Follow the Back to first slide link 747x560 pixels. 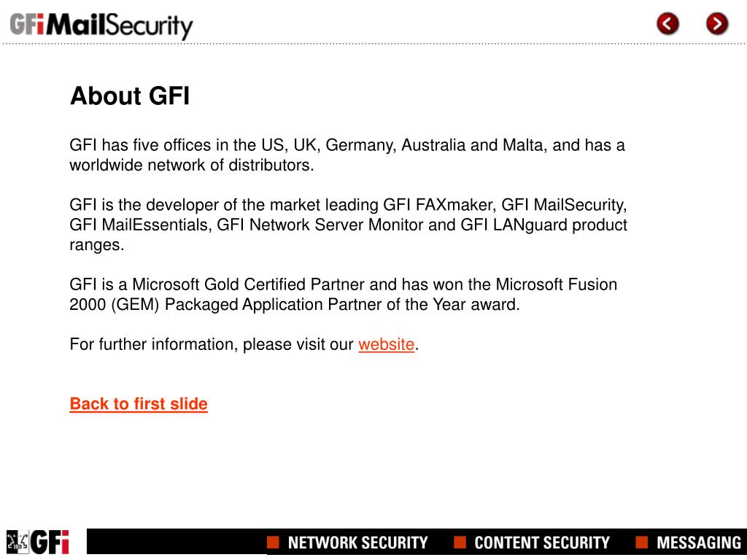[139, 404]
